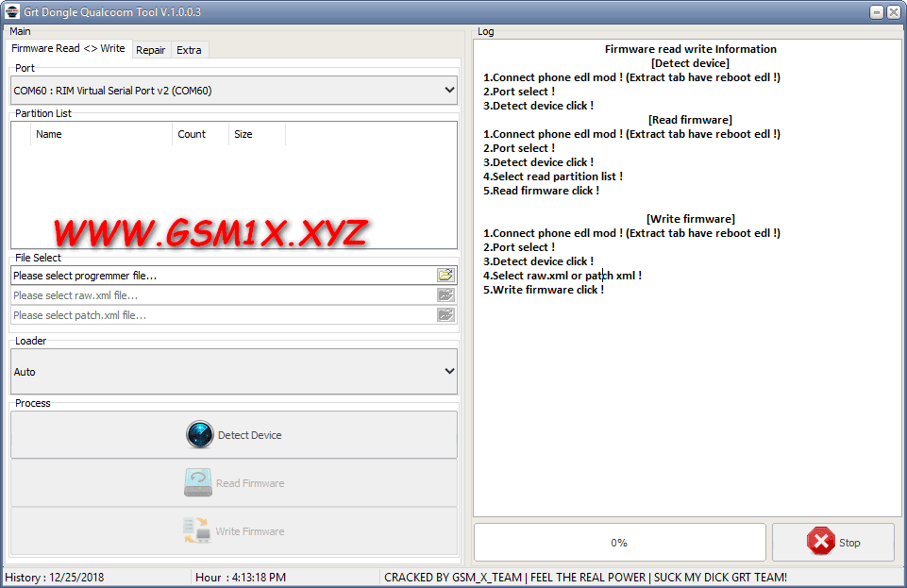
Task: Switch to the Repair tab
Action: coord(150,50)
